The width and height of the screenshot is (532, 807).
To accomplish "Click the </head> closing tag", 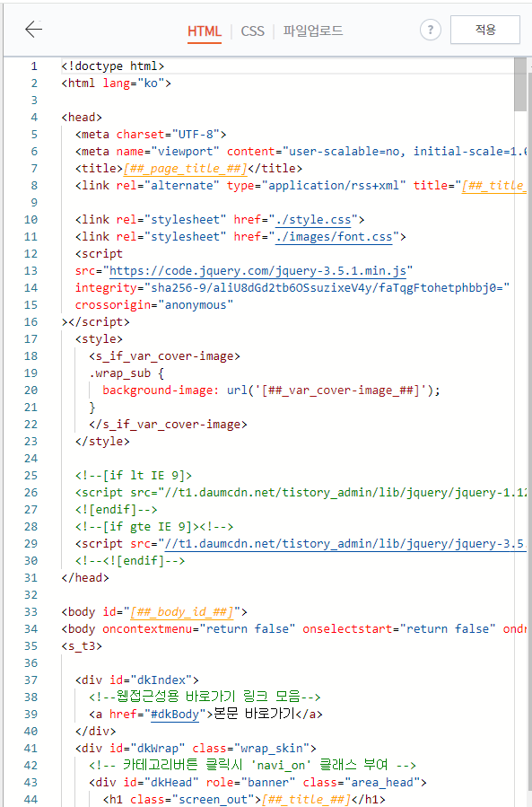I will click(x=85, y=578).
